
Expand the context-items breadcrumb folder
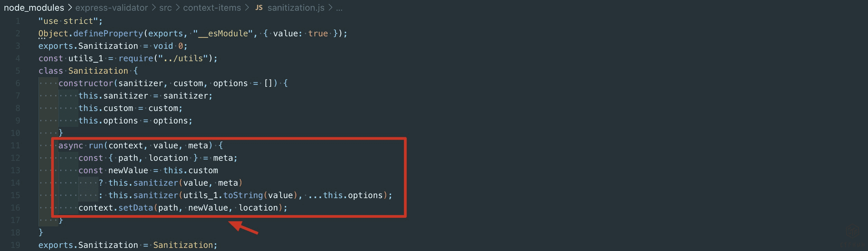(212, 8)
